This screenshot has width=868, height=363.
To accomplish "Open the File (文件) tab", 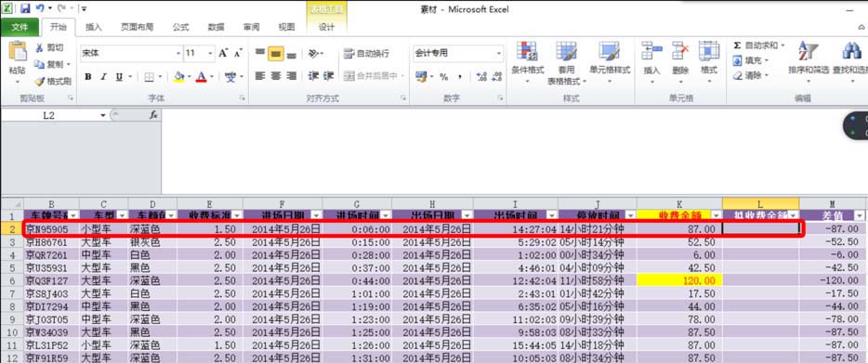I will pos(20,27).
